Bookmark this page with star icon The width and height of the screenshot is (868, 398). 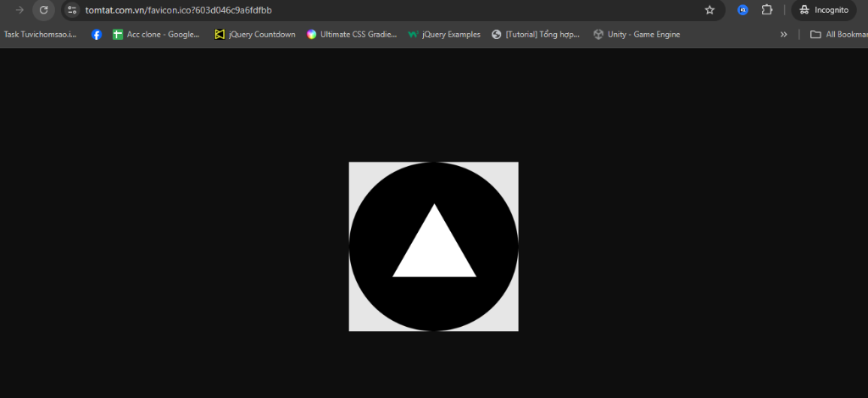pyautogui.click(x=709, y=10)
